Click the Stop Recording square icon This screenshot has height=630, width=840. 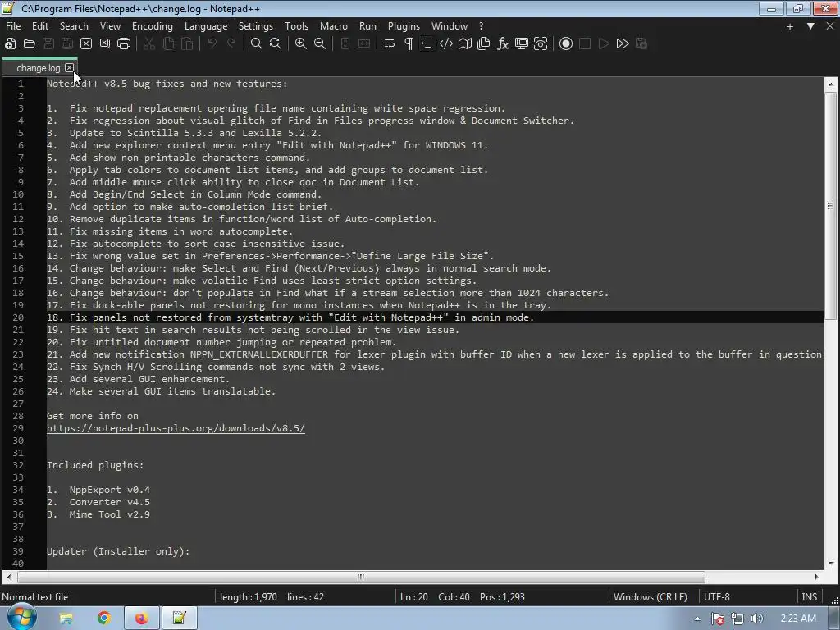(x=585, y=44)
